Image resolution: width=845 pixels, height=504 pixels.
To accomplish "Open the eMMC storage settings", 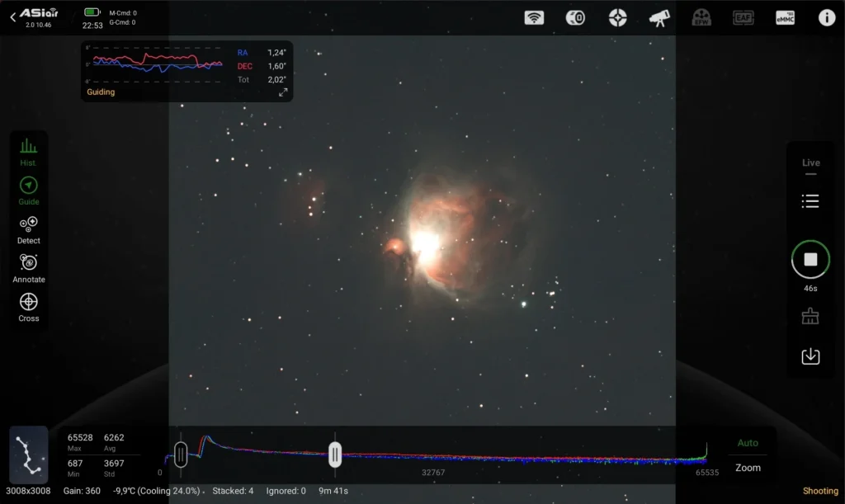I will click(785, 17).
